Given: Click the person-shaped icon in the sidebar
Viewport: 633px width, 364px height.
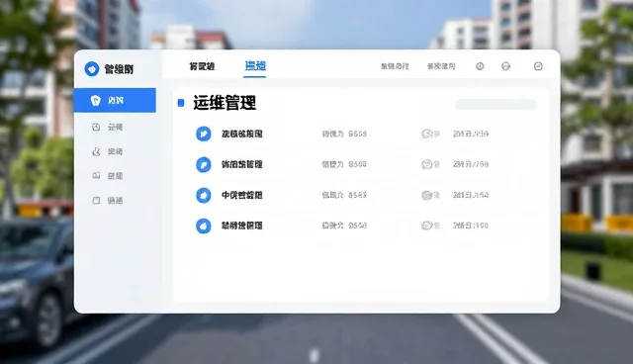Looking at the screenshot, I should (96, 151).
